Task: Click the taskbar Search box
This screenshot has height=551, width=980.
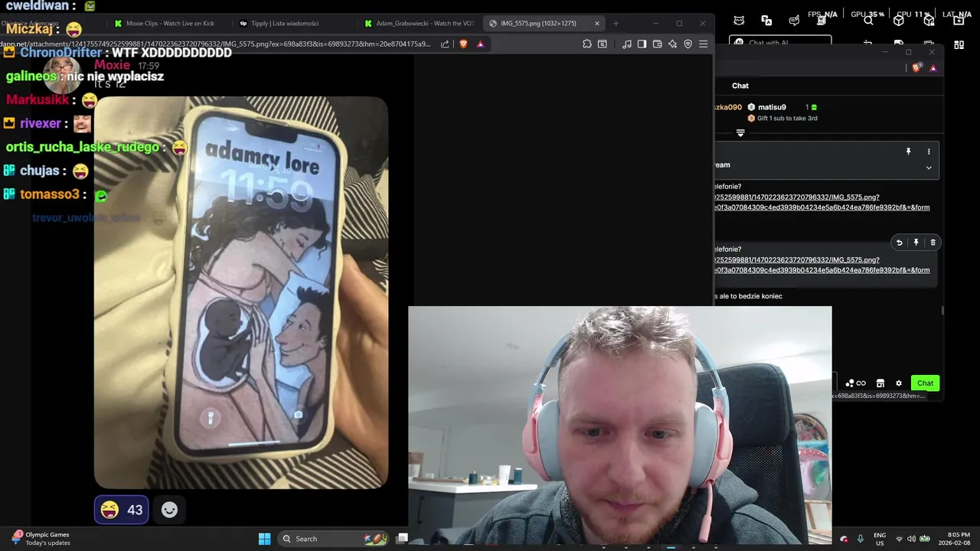Action: coord(333,539)
